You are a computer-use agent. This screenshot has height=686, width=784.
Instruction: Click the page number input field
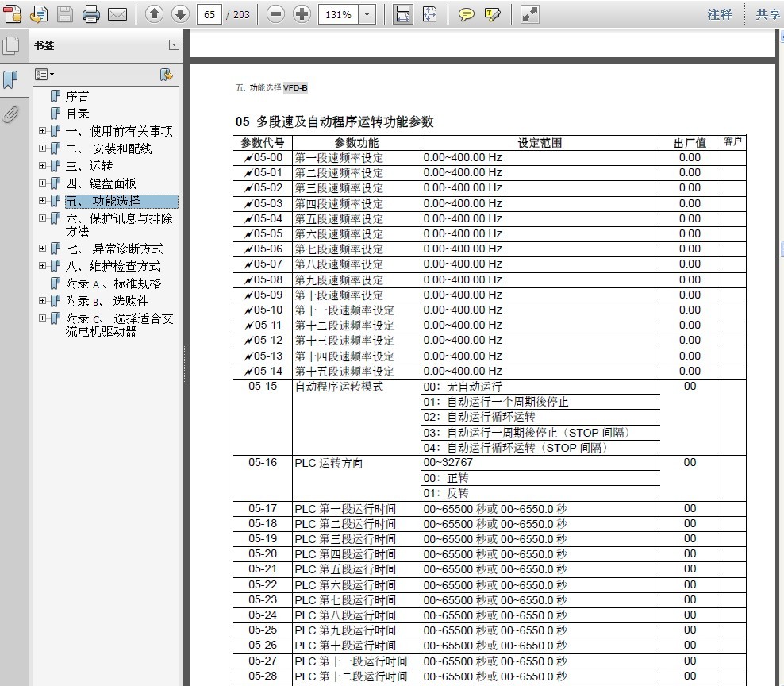pos(209,14)
